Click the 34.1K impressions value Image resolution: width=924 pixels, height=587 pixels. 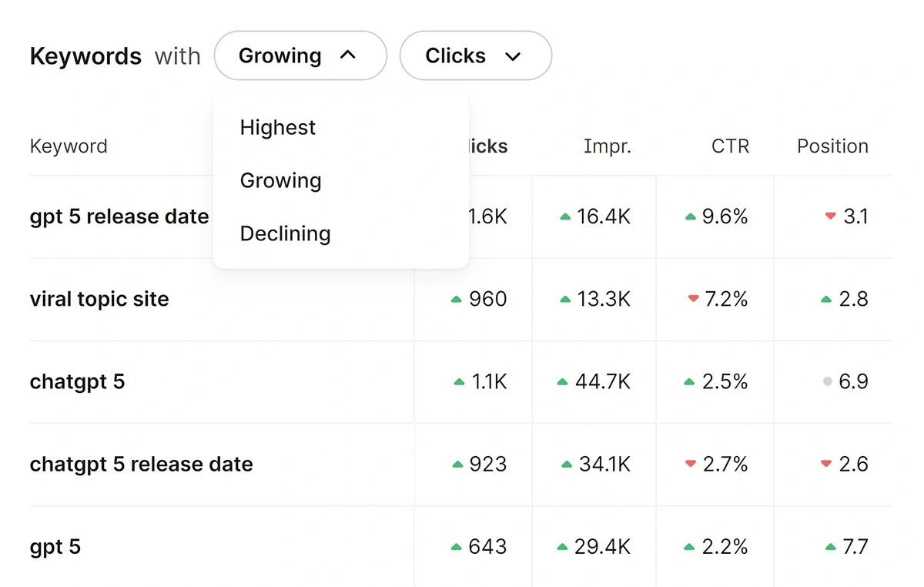(604, 464)
